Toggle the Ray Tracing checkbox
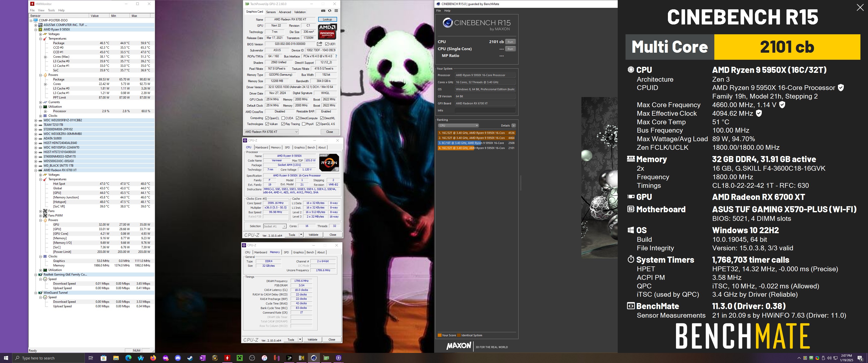Viewport: 868px width, 363px height. (283, 124)
